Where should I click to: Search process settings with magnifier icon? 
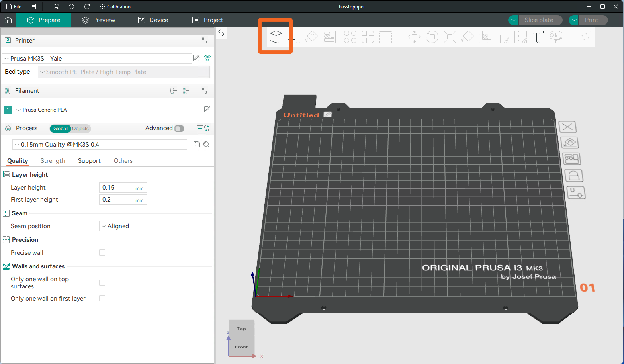pyautogui.click(x=207, y=145)
